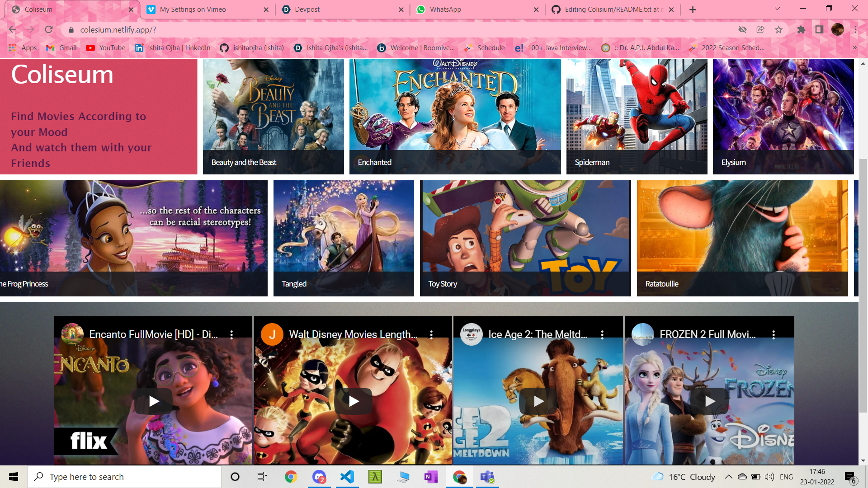Play the Ice Age 2 video
868x488 pixels.
[538, 401]
